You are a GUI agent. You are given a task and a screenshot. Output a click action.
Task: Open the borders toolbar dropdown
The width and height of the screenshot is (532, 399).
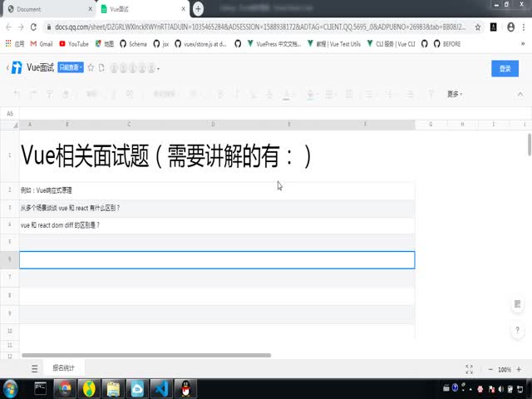click(x=330, y=94)
